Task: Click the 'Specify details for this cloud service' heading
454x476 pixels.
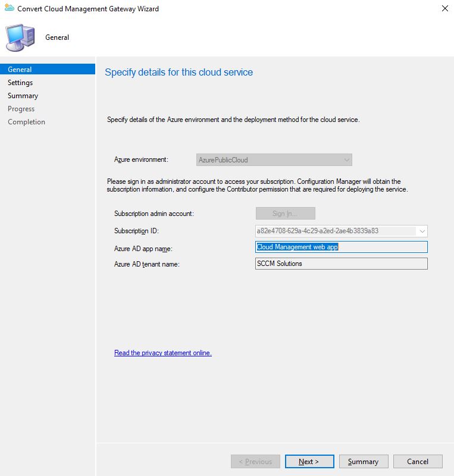Action: [179, 72]
